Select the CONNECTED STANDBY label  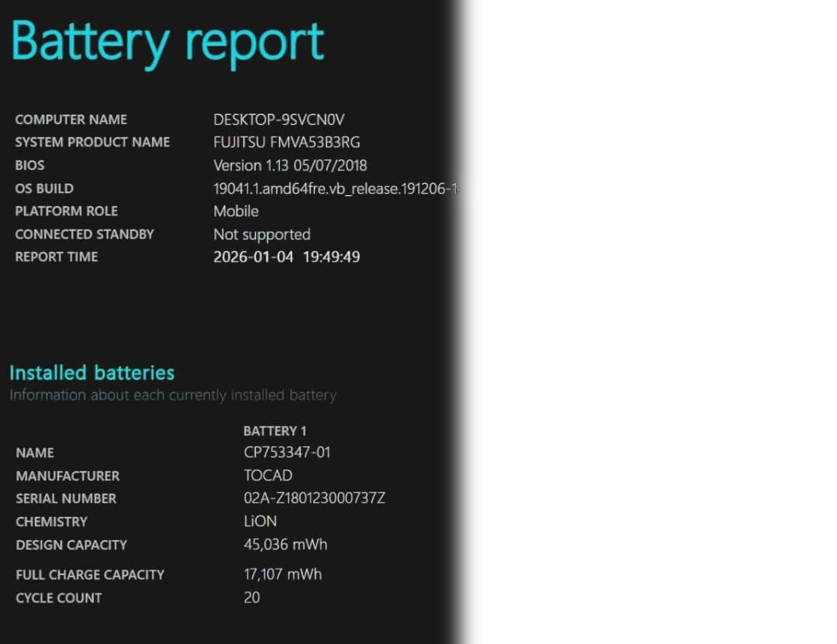click(x=84, y=234)
